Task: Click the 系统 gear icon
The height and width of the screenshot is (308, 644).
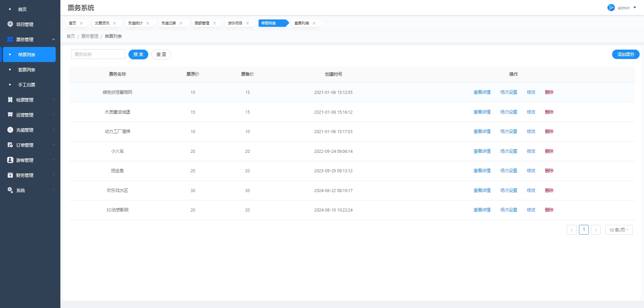Action: tap(10, 190)
